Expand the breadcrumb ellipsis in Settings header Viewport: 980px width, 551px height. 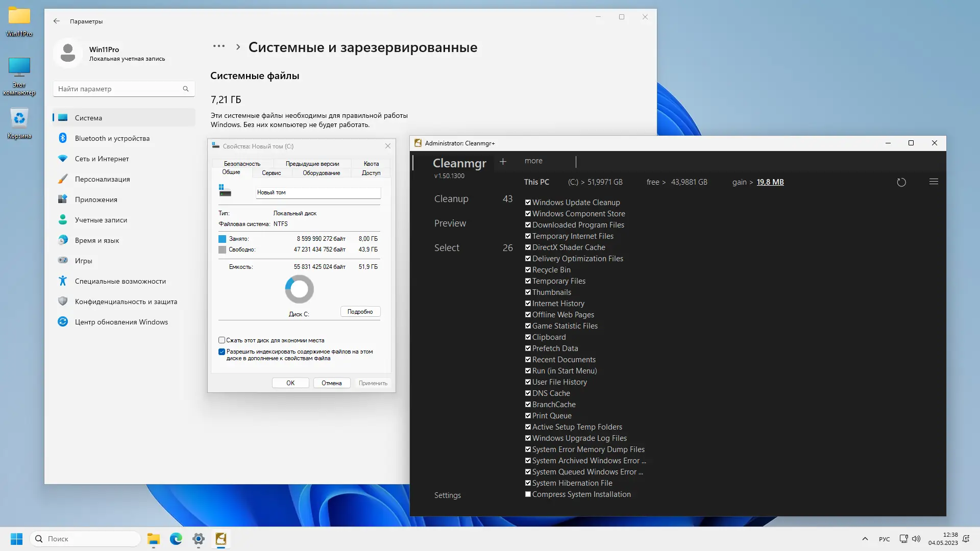coord(218,46)
